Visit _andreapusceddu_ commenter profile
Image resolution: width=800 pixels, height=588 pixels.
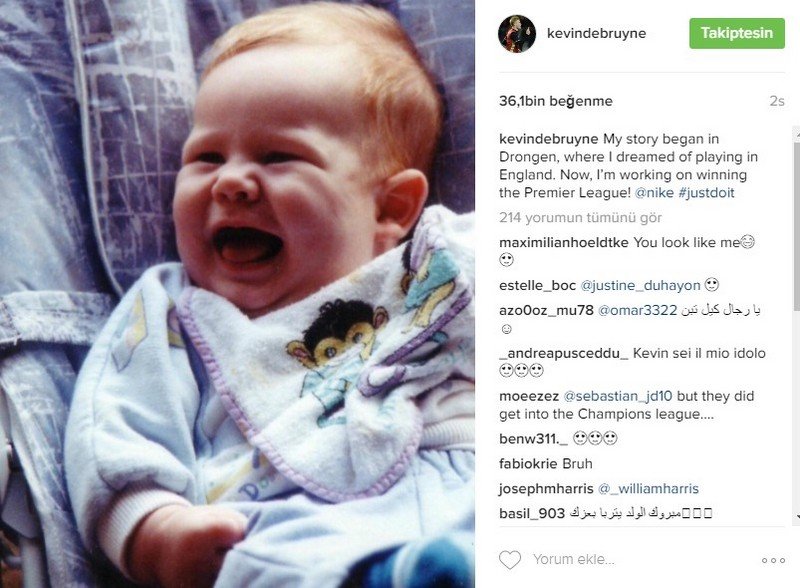click(564, 353)
